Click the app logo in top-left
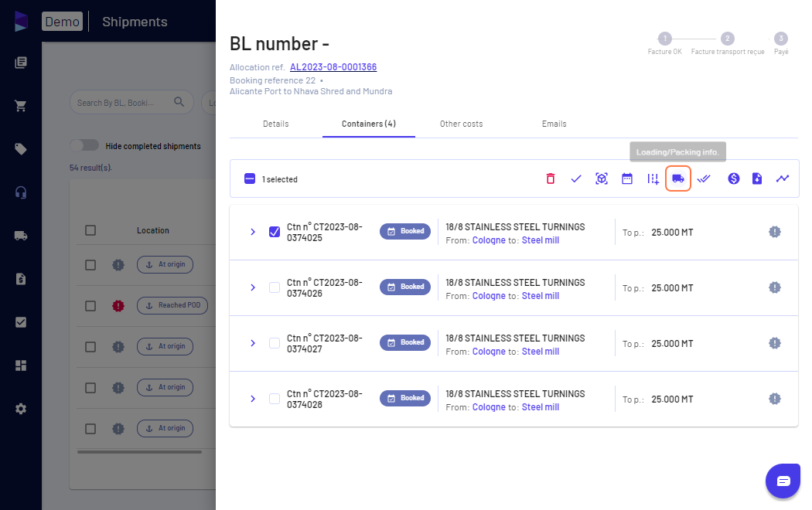Image resolution: width=812 pixels, height=510 pixels. 21,21
